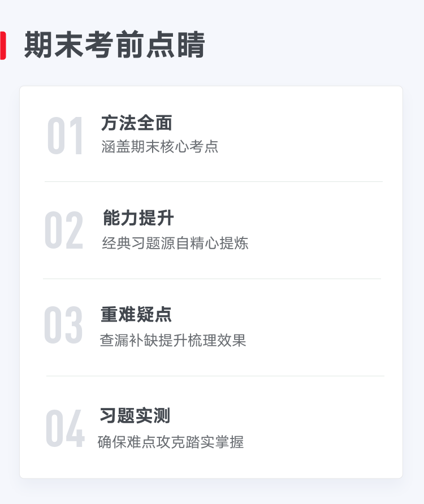
Task: Click the divider line below the 方法全面 item
Action: [x=214, y=181]
